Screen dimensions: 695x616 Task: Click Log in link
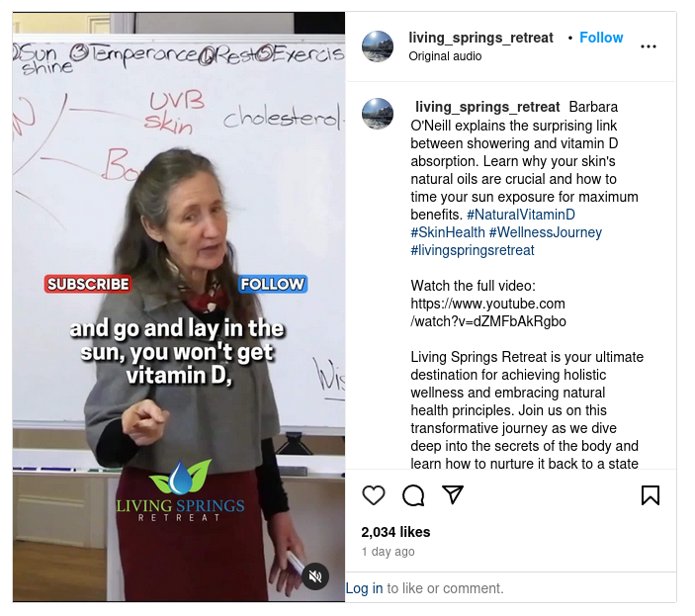364,588
